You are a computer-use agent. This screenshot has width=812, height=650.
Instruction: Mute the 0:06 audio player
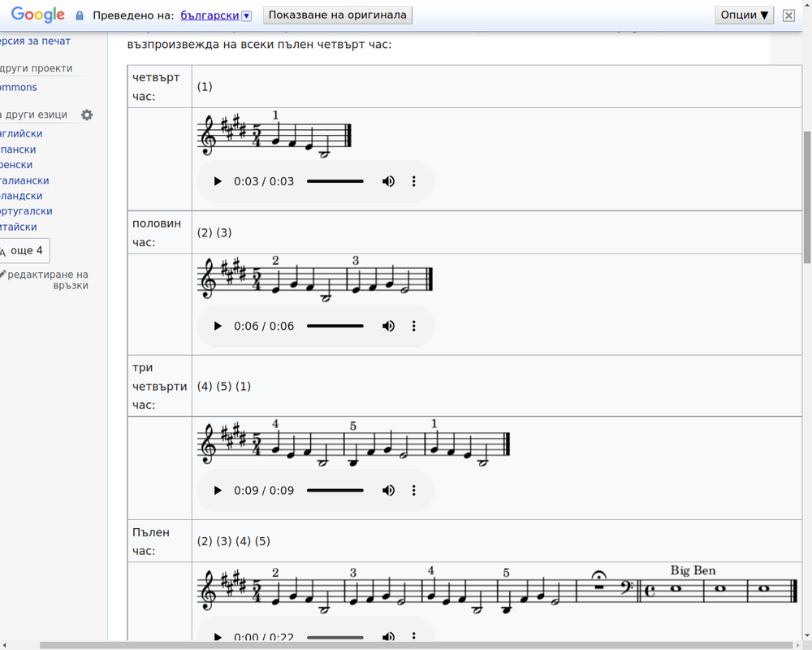tap(388, 326)
